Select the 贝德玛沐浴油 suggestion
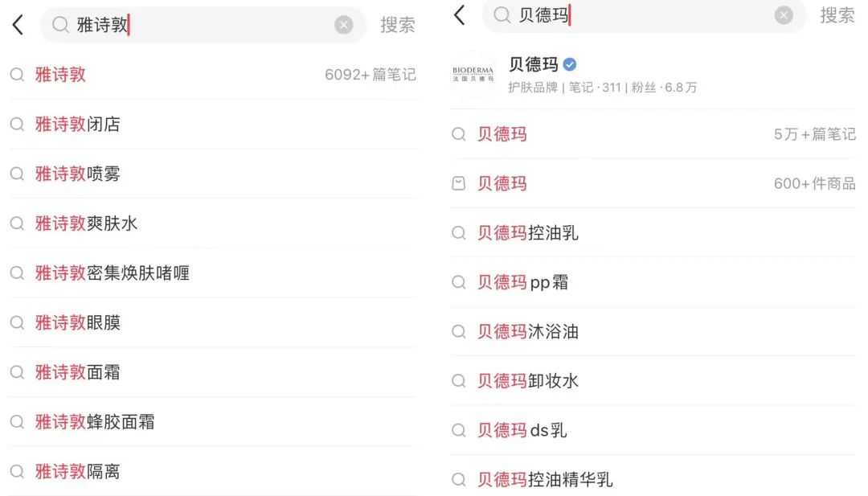This screenshot has height=496, width=868. click(x=528, y=331)
